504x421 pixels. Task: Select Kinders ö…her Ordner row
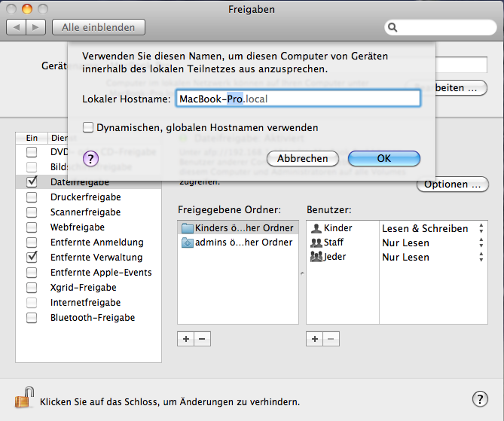click(238, 228)
